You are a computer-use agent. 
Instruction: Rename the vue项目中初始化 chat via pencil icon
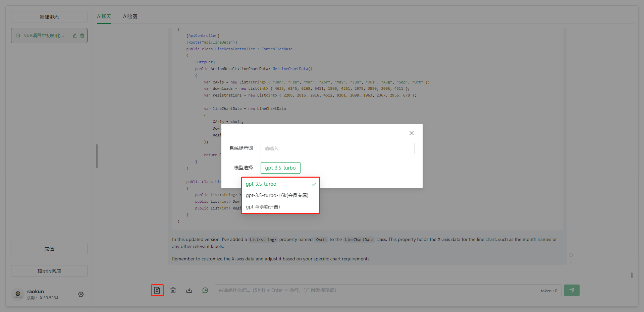pyautogui.click(x=75, y=36)
